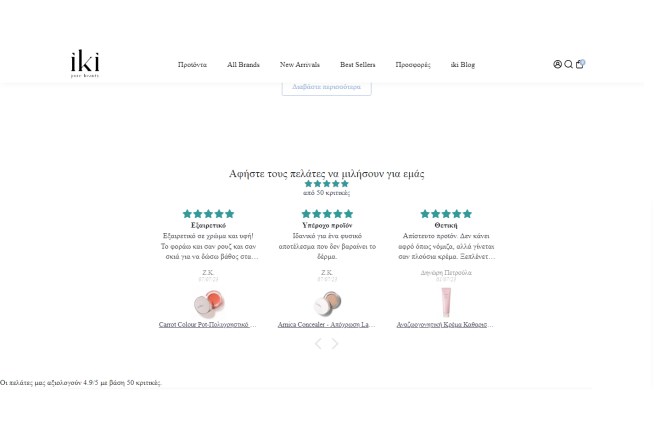The height and width of the screenshot is (446, 661).
Task: Open the user account icon
Action: (x=557, y=64)
